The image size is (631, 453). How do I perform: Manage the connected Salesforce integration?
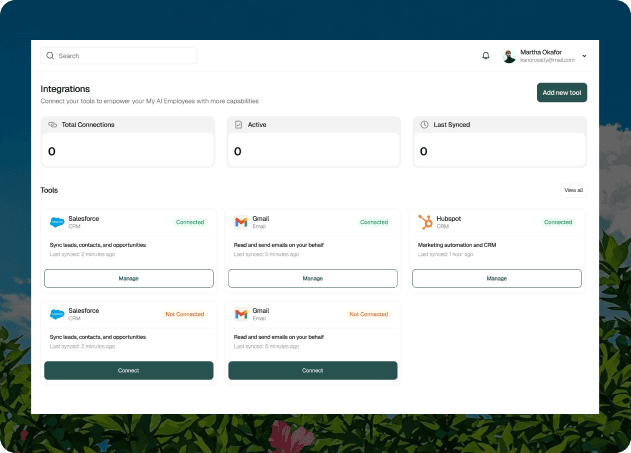(x=129, y=278)
